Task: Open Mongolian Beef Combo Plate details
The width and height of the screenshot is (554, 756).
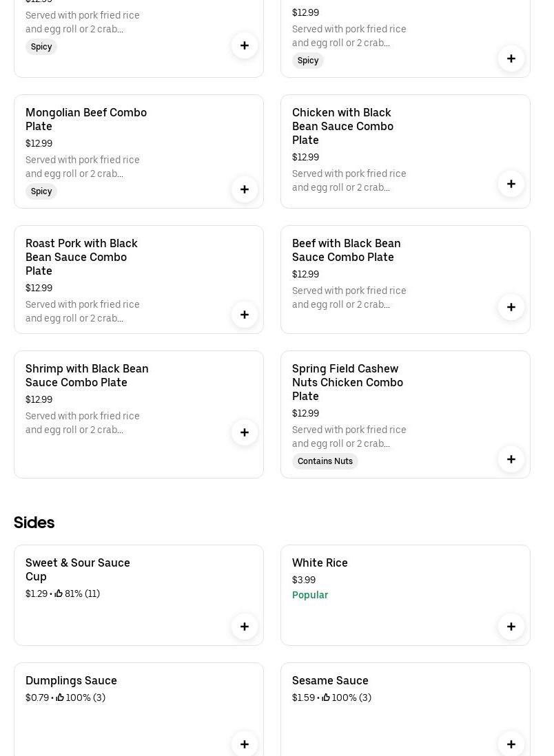Action: click(86, 119)
